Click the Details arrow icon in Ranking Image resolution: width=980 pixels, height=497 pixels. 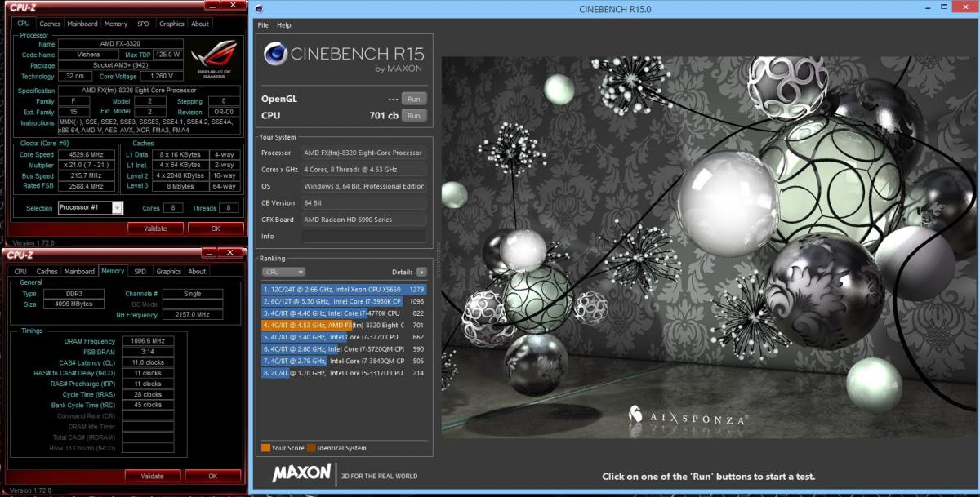click(x=421, y=272)
